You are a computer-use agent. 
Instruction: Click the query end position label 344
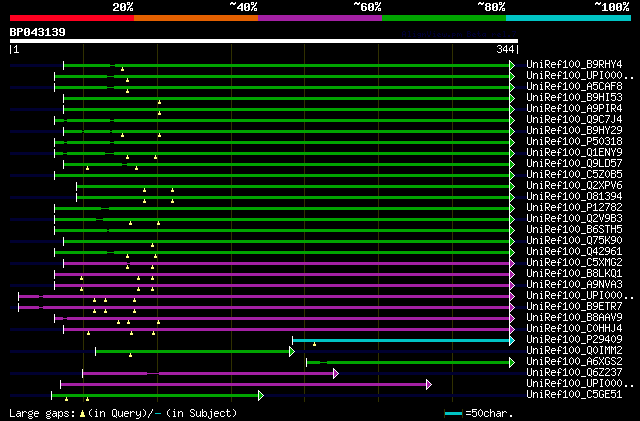(505, 49)
